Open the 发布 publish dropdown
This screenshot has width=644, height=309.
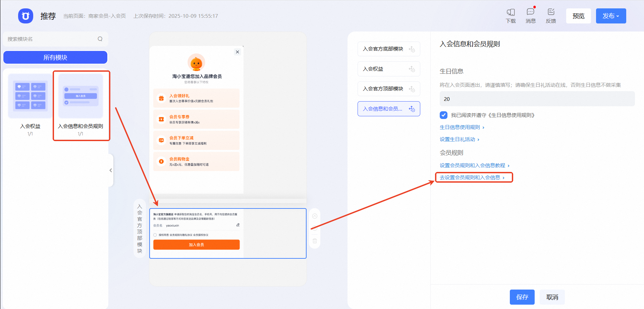pyautogui.click(x=611, y=16)
